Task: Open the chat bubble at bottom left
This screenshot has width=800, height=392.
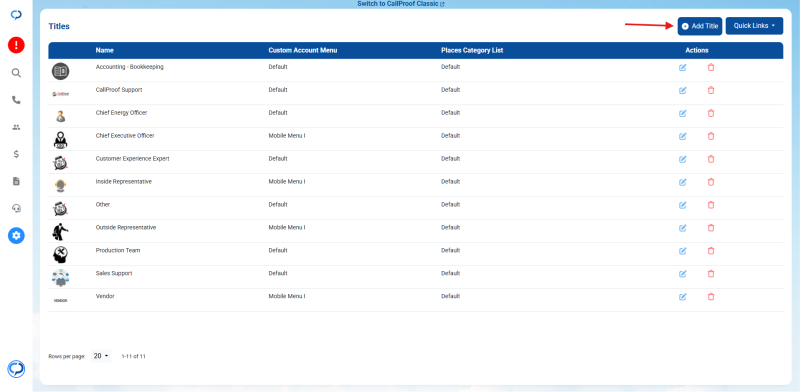Action: 16,369
